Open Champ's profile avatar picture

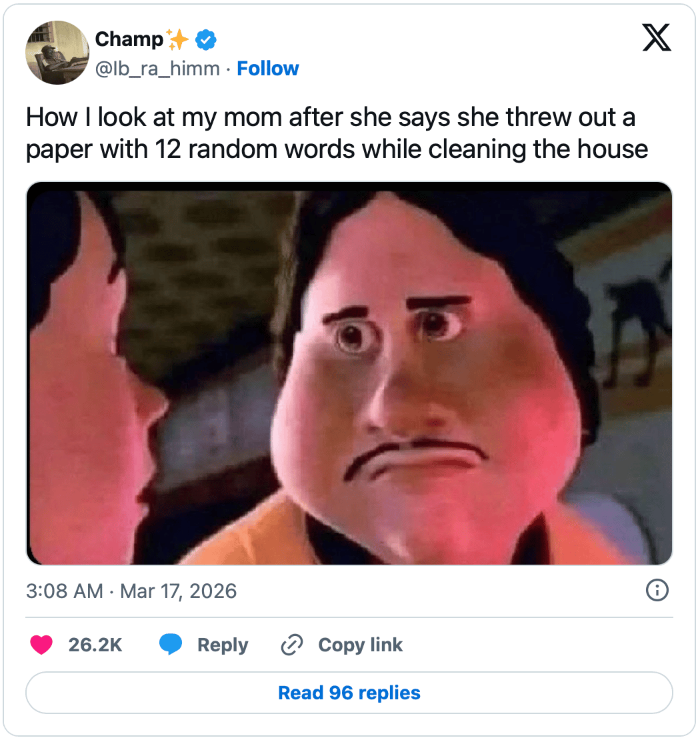click(x=57, y=53)
